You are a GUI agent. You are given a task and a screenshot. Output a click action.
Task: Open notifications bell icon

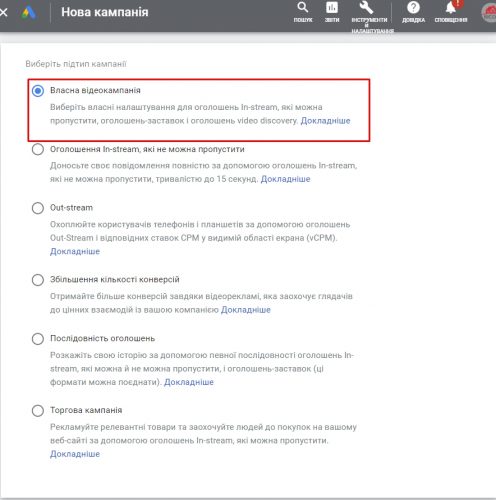coord(451,7)
